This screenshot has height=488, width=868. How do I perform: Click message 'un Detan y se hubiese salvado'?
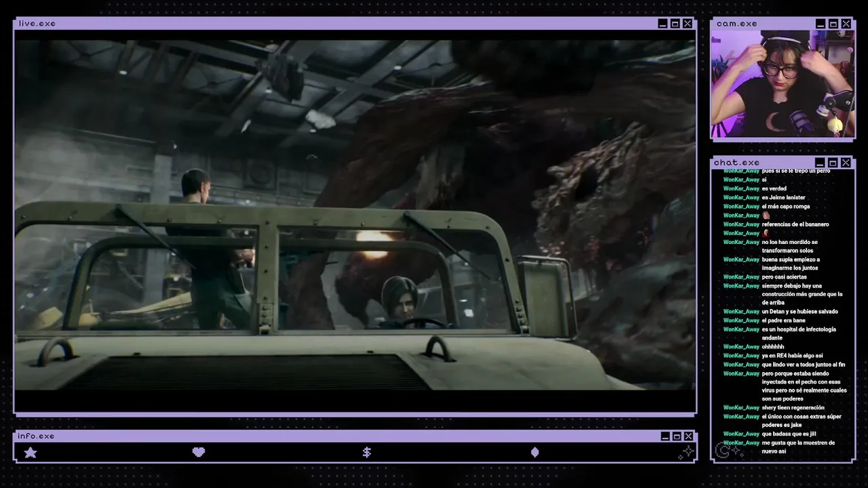tap(800, 312)
